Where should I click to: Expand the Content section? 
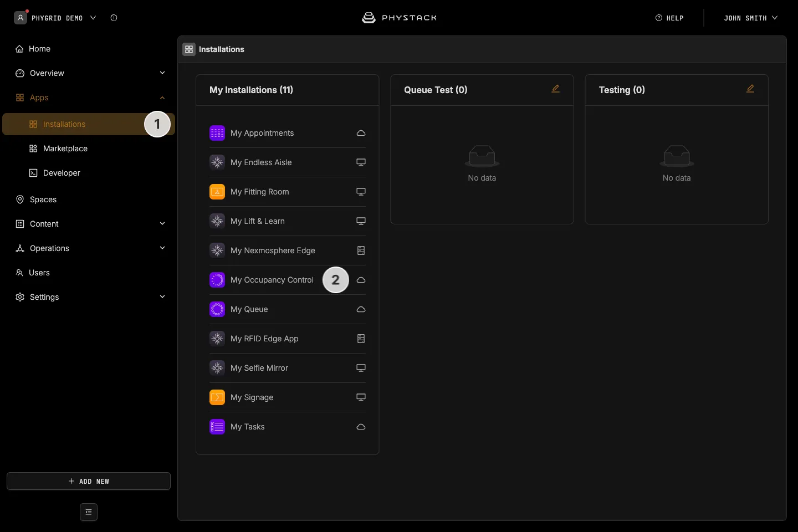pos(89,224)
